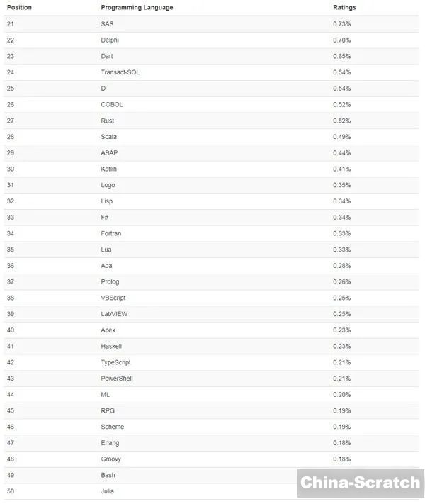Click the Position column header

19,8
